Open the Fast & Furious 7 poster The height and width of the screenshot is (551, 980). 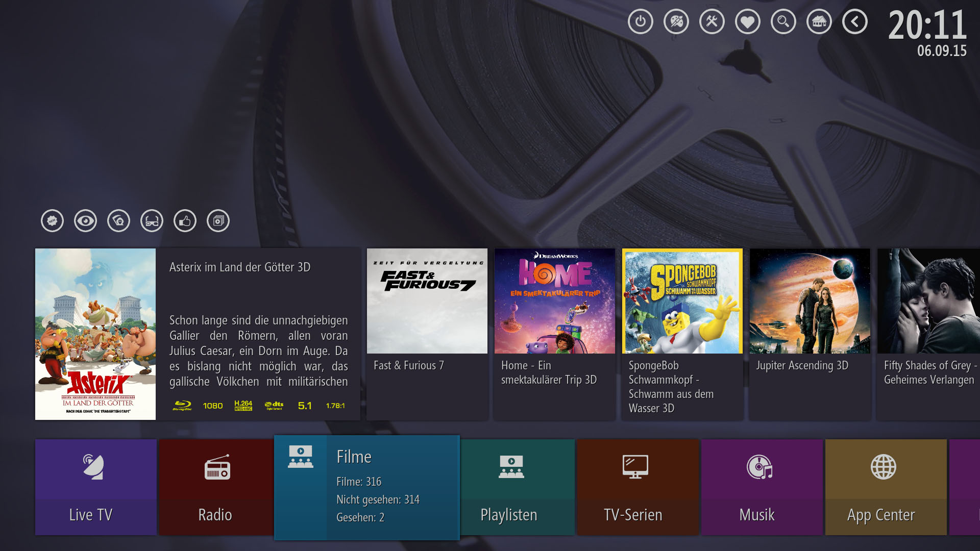click(427, 301)
